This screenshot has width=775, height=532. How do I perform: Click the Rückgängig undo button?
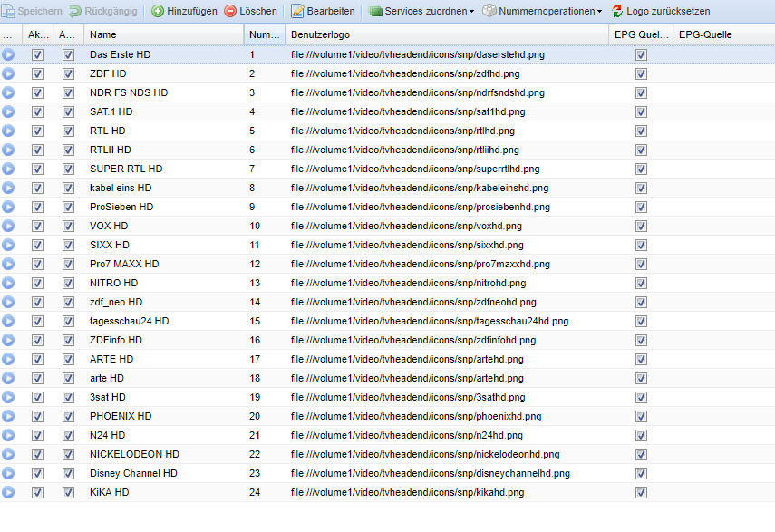coord(103,11)
